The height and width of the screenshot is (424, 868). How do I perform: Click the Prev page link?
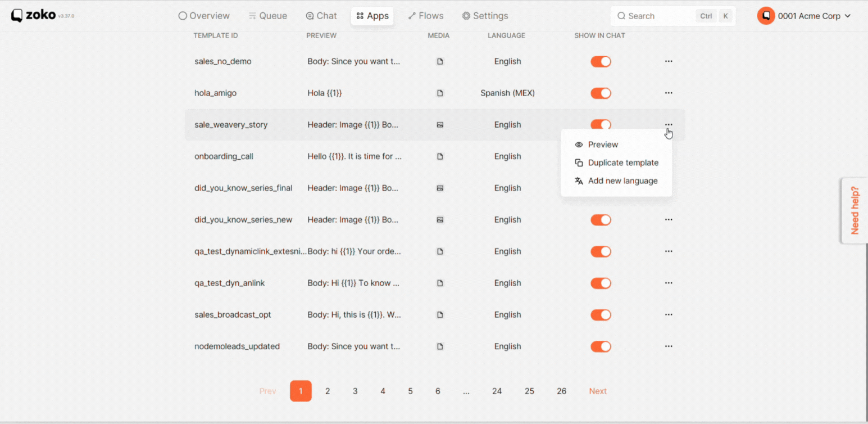267,391
